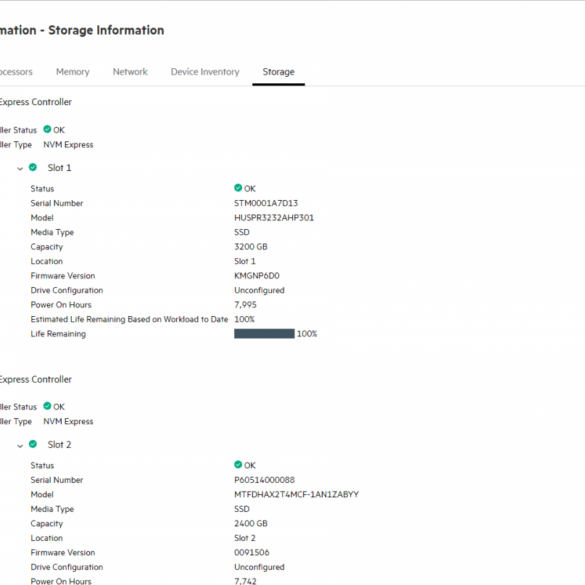Select serial number STM0001A7D13
585x585 pixels.
point(266,203)
